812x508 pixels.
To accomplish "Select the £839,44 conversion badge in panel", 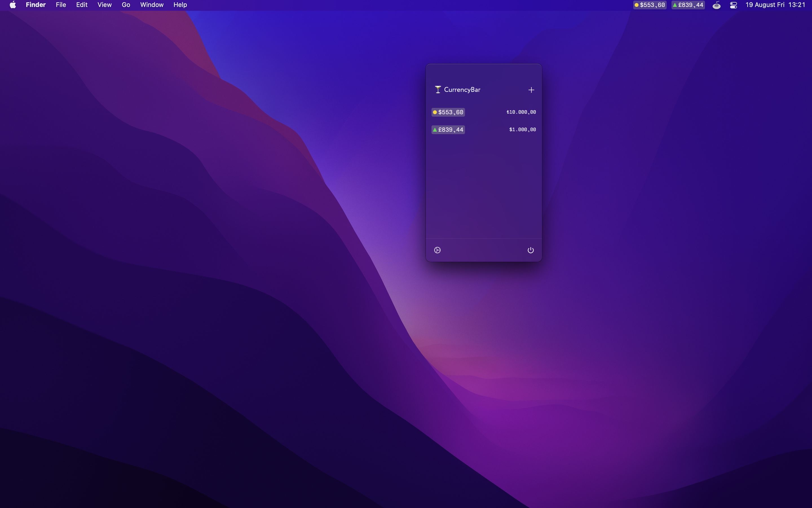I will [x=448, y=130].
